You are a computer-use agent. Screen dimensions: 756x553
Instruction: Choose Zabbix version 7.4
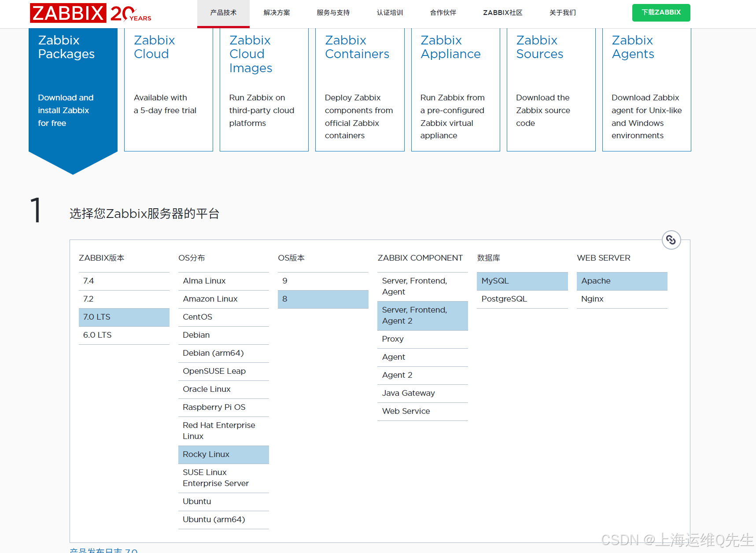(124, 281)
